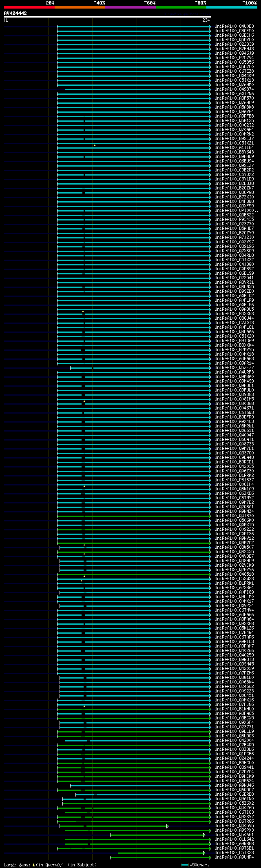This screenshot has width=261, height=868.
Task: Click the green ~80% identity legend segment
Action: click(181, 7)
